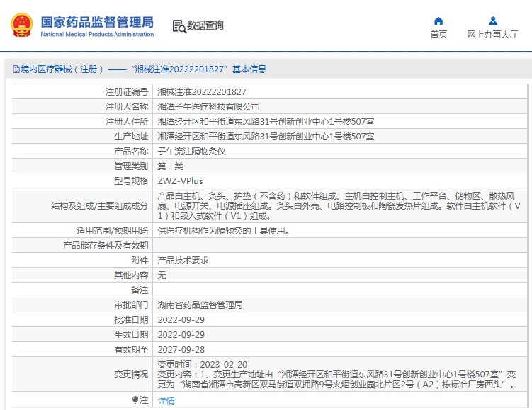Open the 首页 link
The height and width of the screenshot is (410, 532).
pos(438,34)
